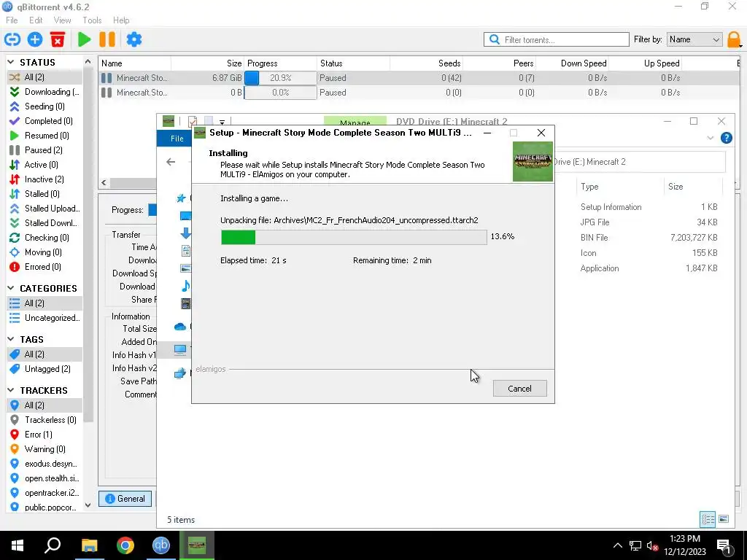Click the orange lock icon in toolbar
The width and height of the screenshot is (747, 560).
click(x=734, y=39)
